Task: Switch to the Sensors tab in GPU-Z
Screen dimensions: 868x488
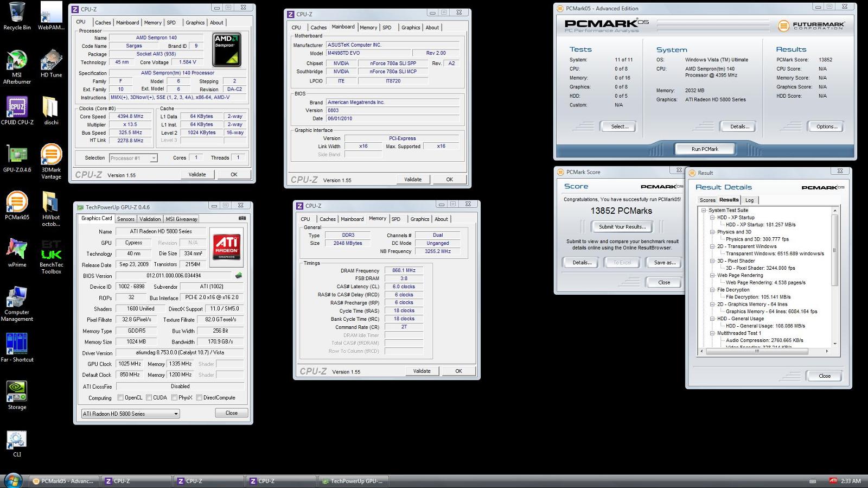Action: coord(126,219)
